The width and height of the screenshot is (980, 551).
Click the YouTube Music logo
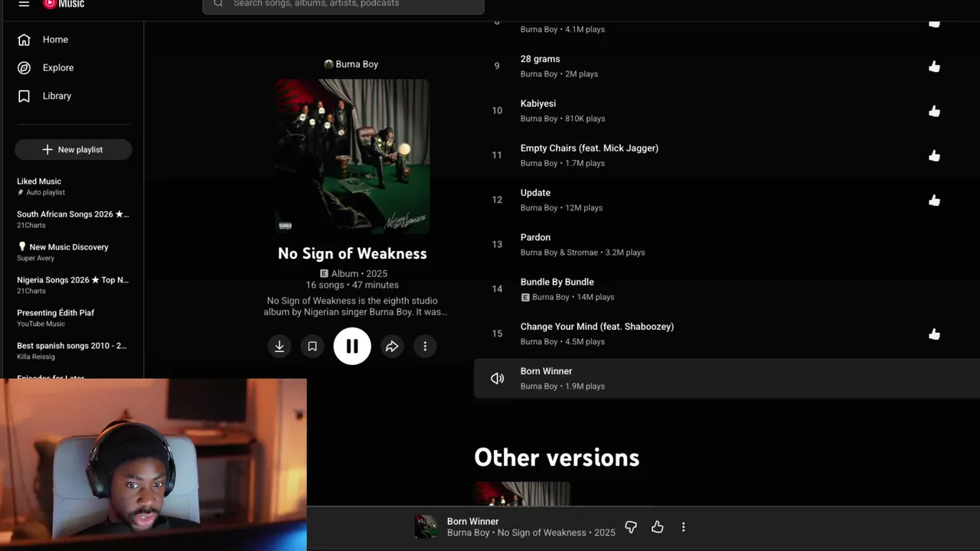[x=64, y=4]
